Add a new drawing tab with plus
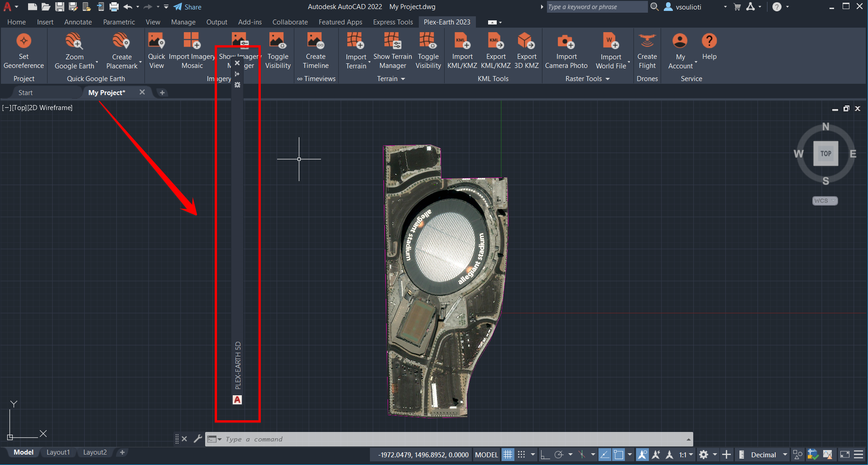The image size is (868, 465). tap(162, 92)
